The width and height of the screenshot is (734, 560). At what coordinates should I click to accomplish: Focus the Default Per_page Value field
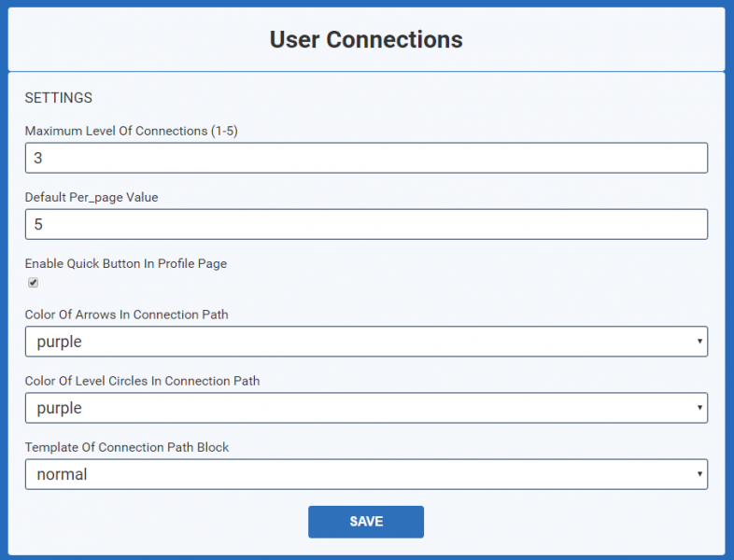(x=366, y=225)
